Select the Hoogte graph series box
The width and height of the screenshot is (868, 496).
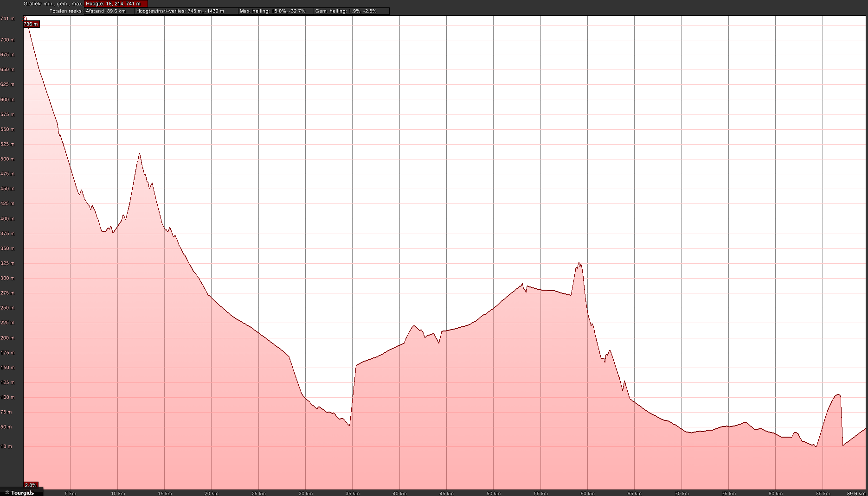[x=116, y=4]
